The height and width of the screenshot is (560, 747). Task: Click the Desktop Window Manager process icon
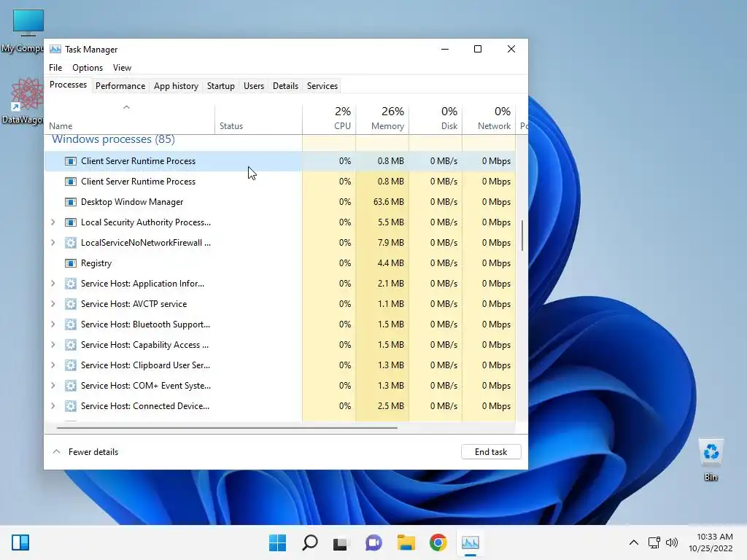pos(71,202)
